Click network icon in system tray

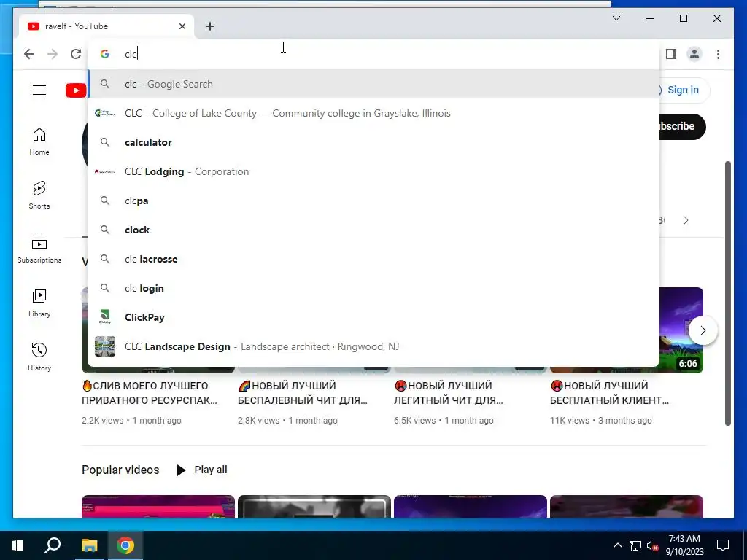click(x=635, y=545)
